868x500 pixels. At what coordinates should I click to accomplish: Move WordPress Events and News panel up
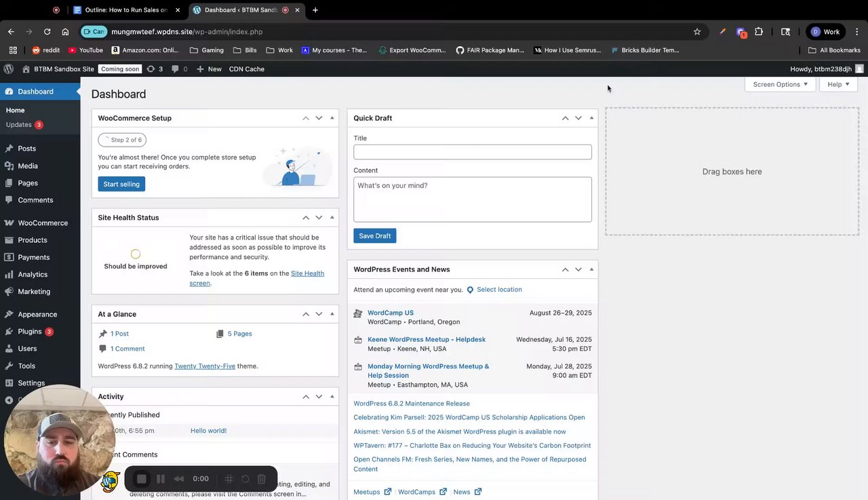[x=566, y=269]
